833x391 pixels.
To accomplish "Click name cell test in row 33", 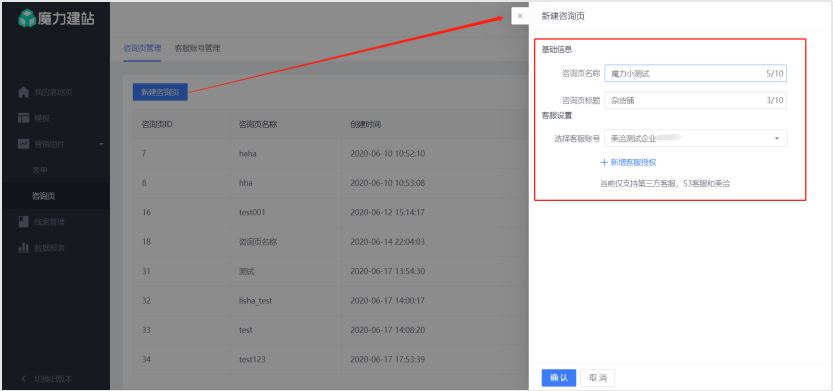I will 246,330.
